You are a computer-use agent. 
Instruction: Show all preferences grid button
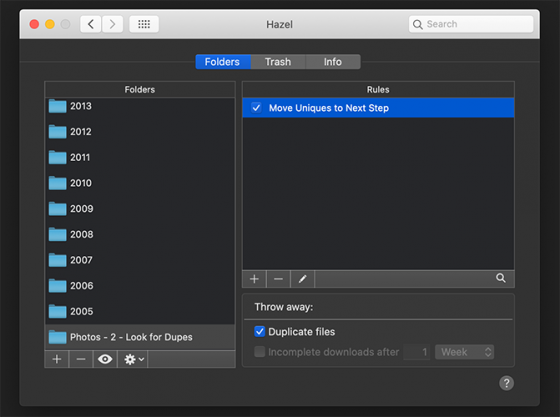click(144, 24)
